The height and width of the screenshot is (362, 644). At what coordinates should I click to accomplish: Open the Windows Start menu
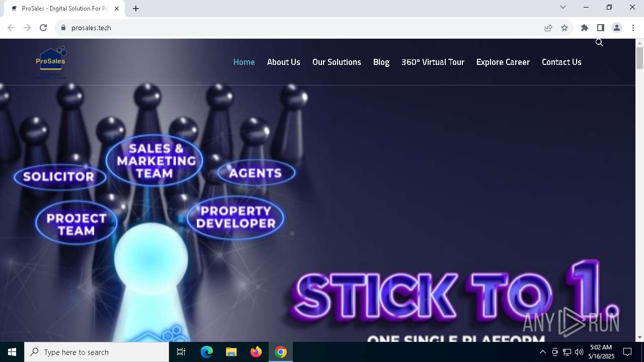pyautogui.click(x=12, y=352)
